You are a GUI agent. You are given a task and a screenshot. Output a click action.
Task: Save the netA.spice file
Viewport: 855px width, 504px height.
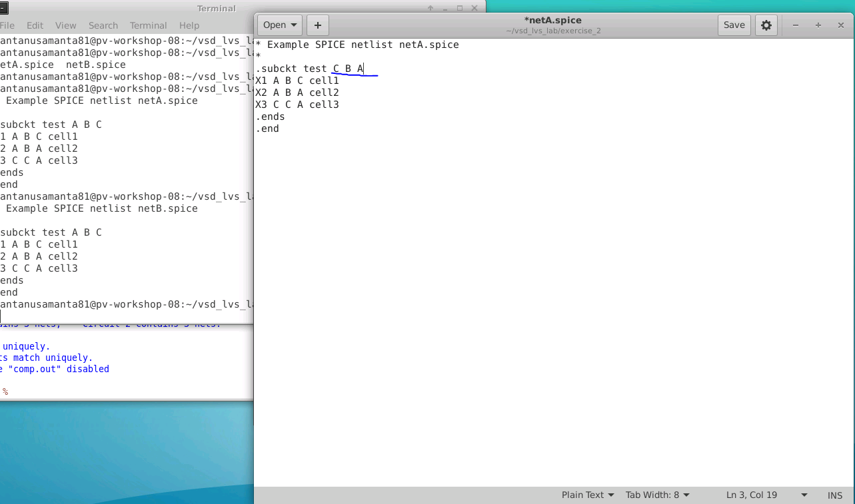click(734, 25)
